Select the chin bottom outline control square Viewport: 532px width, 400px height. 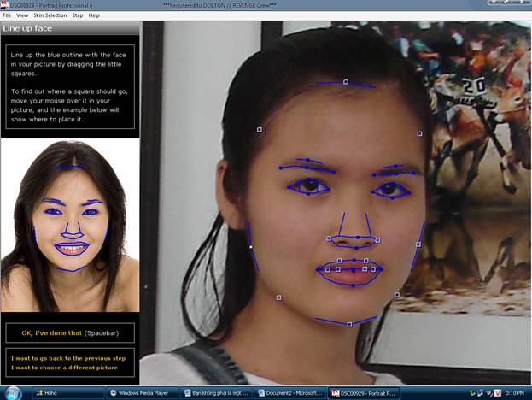[349, 324]
